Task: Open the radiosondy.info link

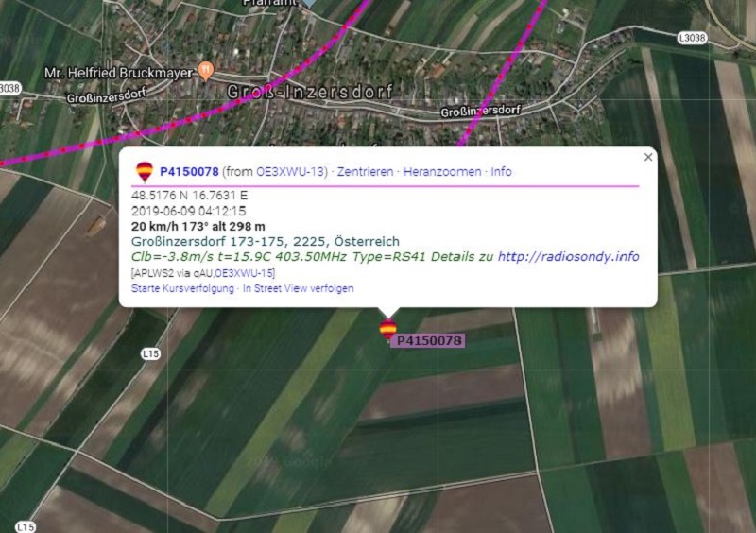Action: point(569,257)
